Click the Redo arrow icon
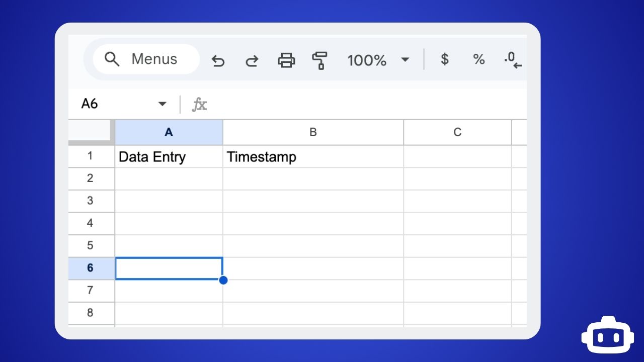 252,61
